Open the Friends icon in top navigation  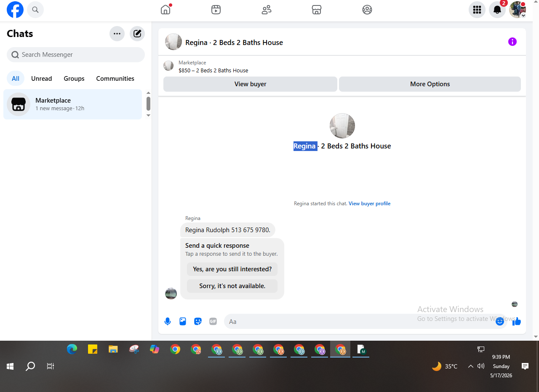coord(267,10)
